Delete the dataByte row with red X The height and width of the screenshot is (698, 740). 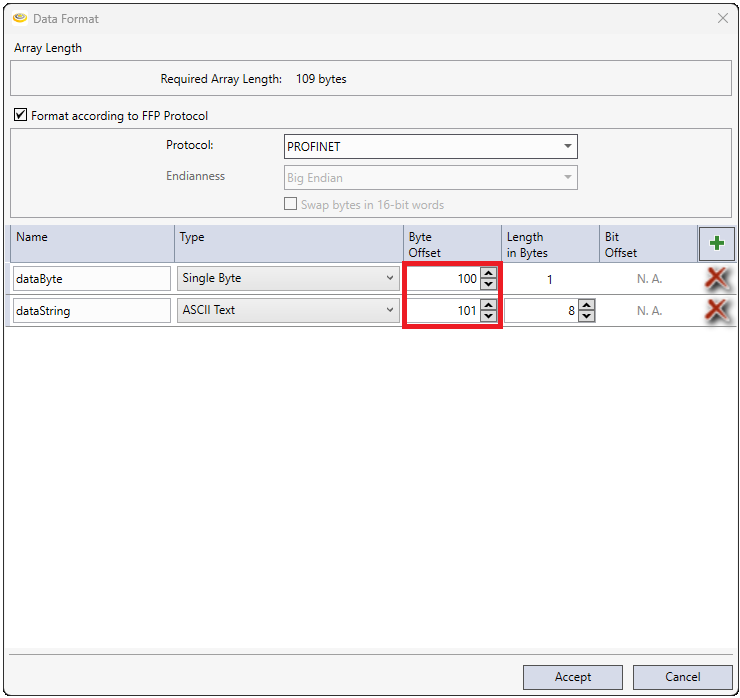coord(716,279)
